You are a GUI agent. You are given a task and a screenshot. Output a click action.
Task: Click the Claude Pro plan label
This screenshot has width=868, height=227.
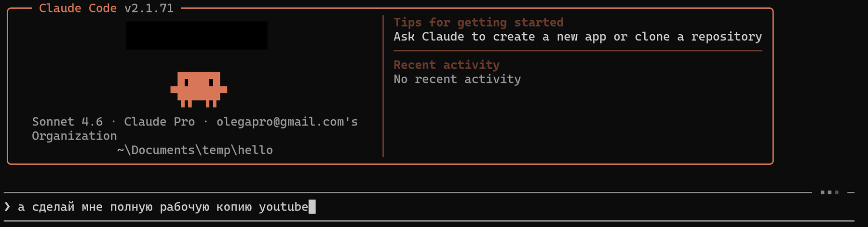(160, 122)
